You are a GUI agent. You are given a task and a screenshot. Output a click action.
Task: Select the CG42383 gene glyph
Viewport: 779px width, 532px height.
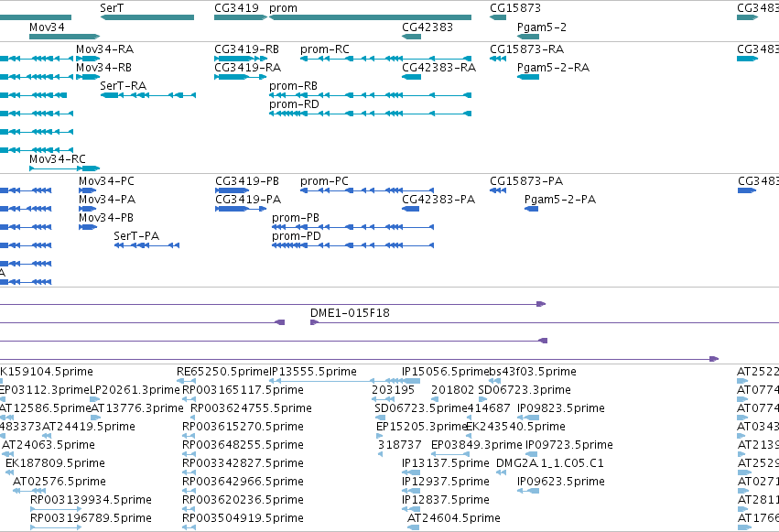pyautogui.click(x=411, y=37)
